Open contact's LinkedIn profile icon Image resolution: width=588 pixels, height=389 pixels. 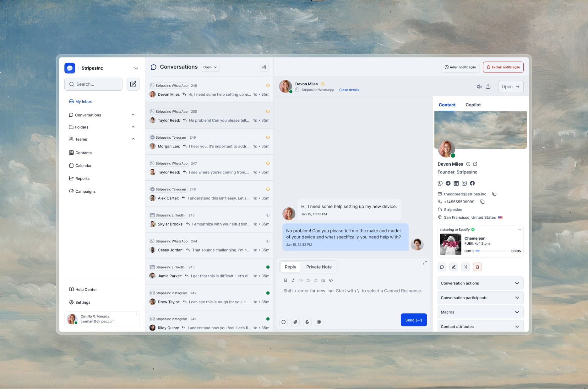pyautogui.click(x=456, y=183)
